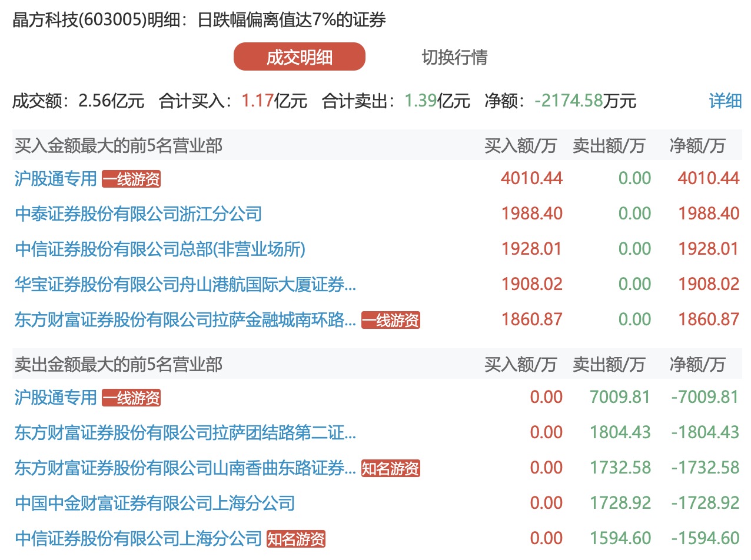Open 中国中金财富证券有限公司上海分公司 link
Viewport: 751px width, 560px height.
(155, 504)
